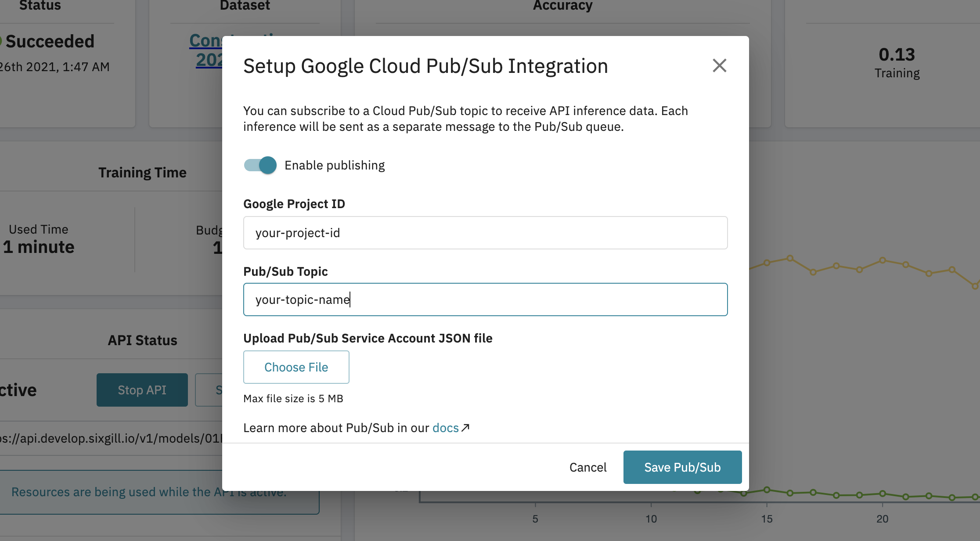Save Pub/Sub settings
The width and height of the screenshot is (980, 541).
(x=682, y=467)
